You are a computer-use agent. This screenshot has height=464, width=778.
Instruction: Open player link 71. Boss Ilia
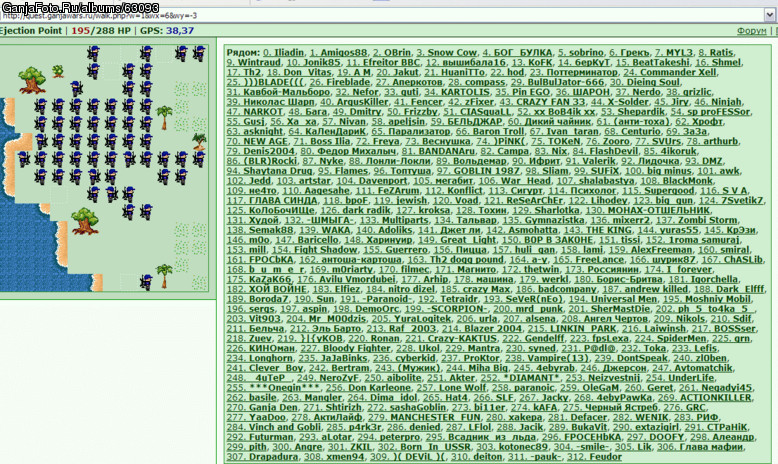(x=322, y=141)
